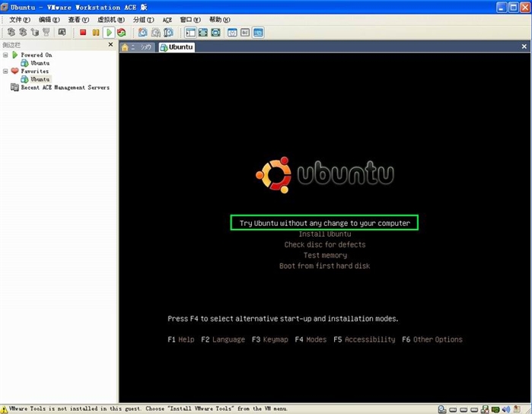Open the snapshot manager icon
532x414 pixels.
pos(169,32)
